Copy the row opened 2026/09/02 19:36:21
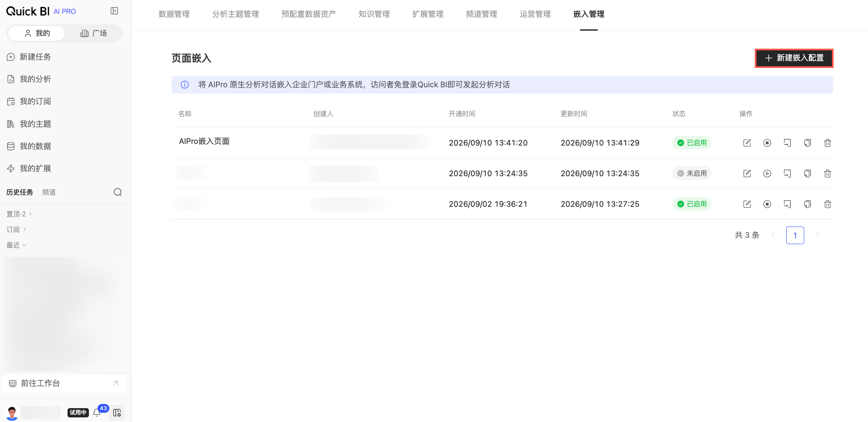This screenshot has height=422, width=868. tap(807, 204)
